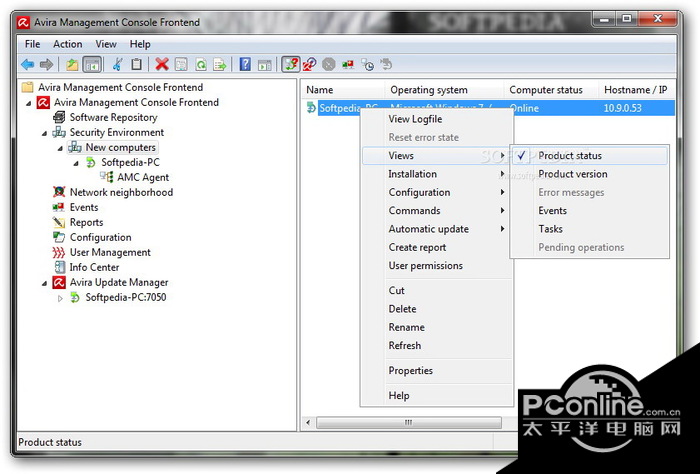The height and width of the screenshot is (474, 700).
Task: Click the green Refresh page toolbar icon
Action: click(x=201, y=64)
